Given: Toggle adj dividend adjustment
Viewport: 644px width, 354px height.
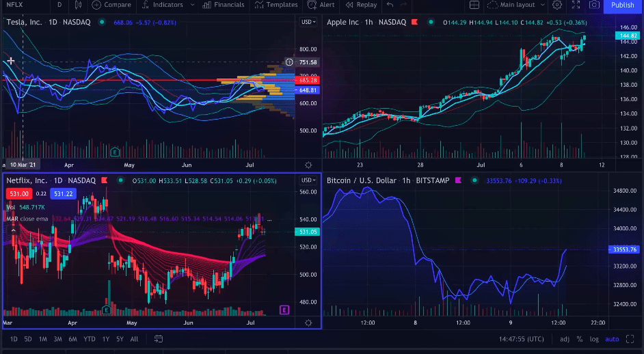Looking at the screenshot, I should coord(565,339).
